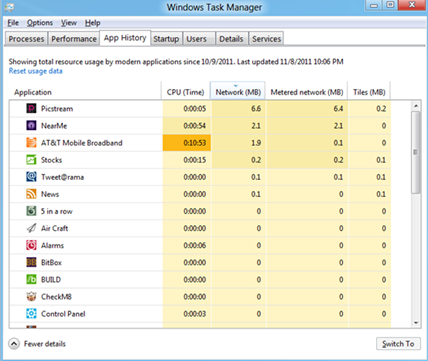Select the Alarms row name
The image size is (428, 361).
tap(52, 245)
